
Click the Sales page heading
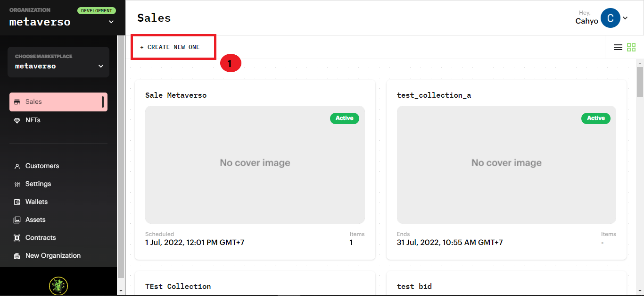(154, 18)
